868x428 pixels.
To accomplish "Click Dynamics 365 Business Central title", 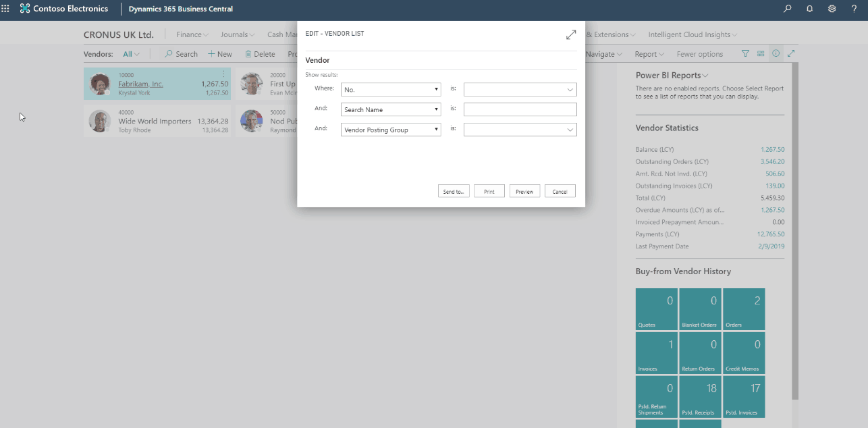I will click(x=181, y=9).
